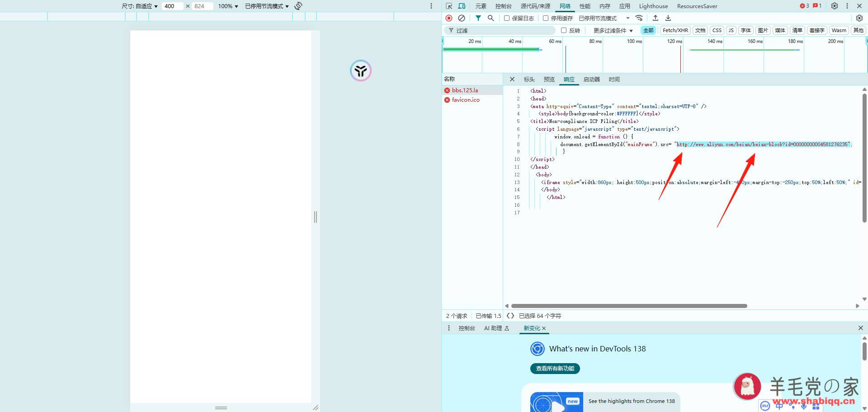
Task: Open network search magnifier icon
Action: point(491,18)
